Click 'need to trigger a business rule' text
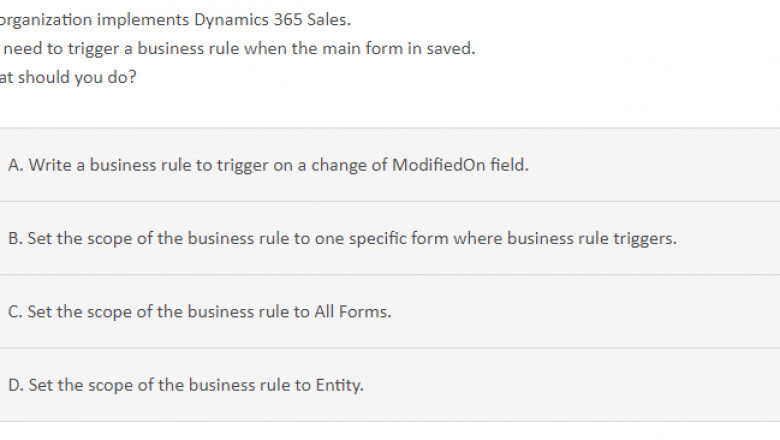Image resolution: width=780 pixels, height=440 pixels. (110, 48)
